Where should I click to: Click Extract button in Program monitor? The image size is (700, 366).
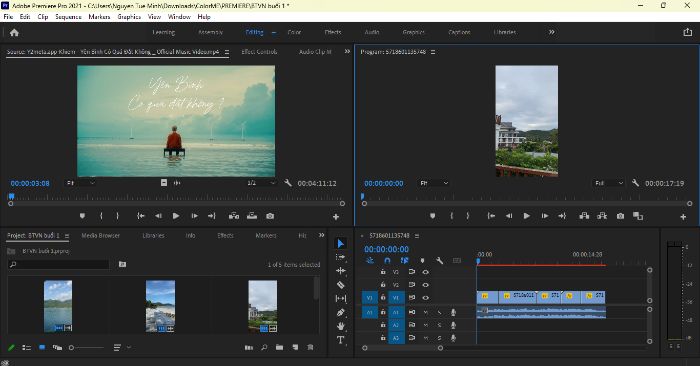(602, 216)
